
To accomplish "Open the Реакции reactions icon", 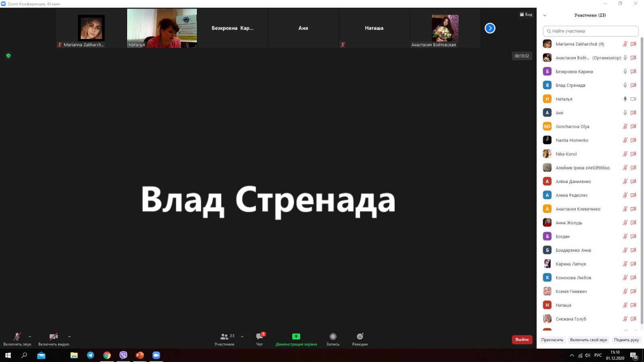I will pyautogui.click(x=360, y=337).
